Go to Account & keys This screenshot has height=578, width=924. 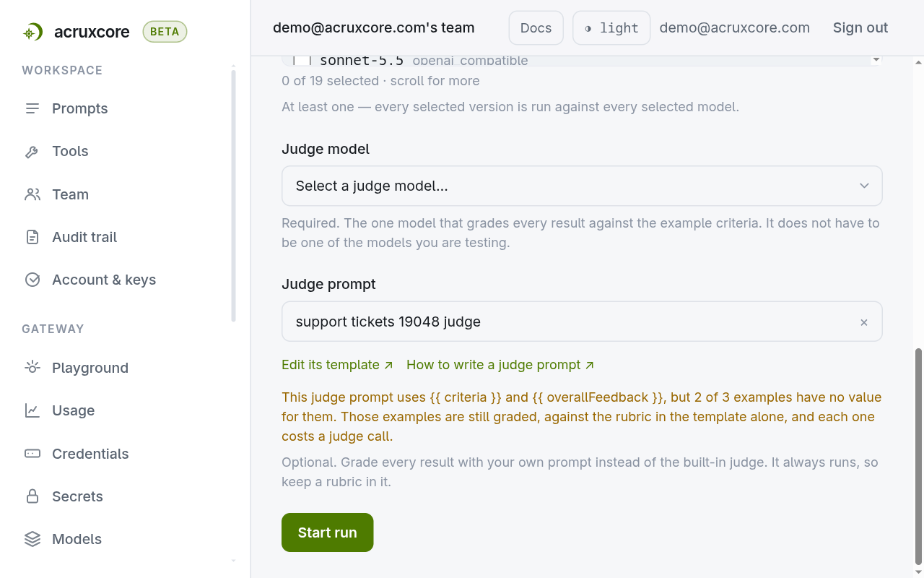pyautogui.click(x=104, y=280)
